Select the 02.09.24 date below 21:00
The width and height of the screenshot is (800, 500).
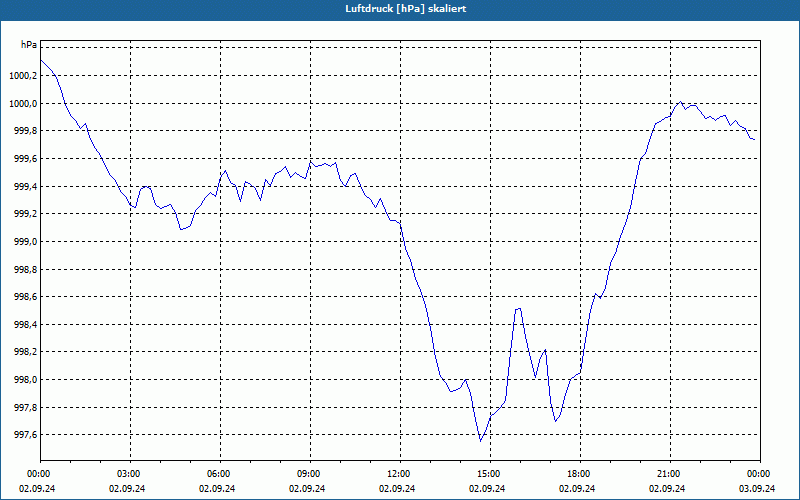tap(667, 488)
